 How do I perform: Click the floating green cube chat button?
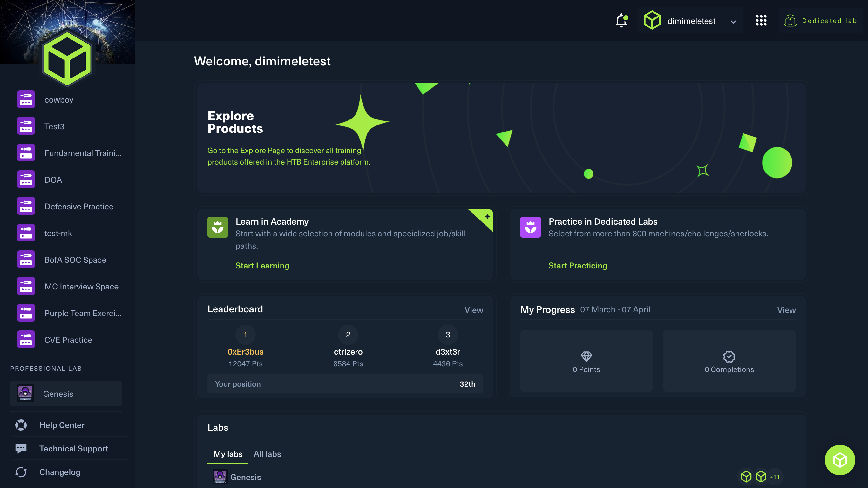tap(840, 460)
